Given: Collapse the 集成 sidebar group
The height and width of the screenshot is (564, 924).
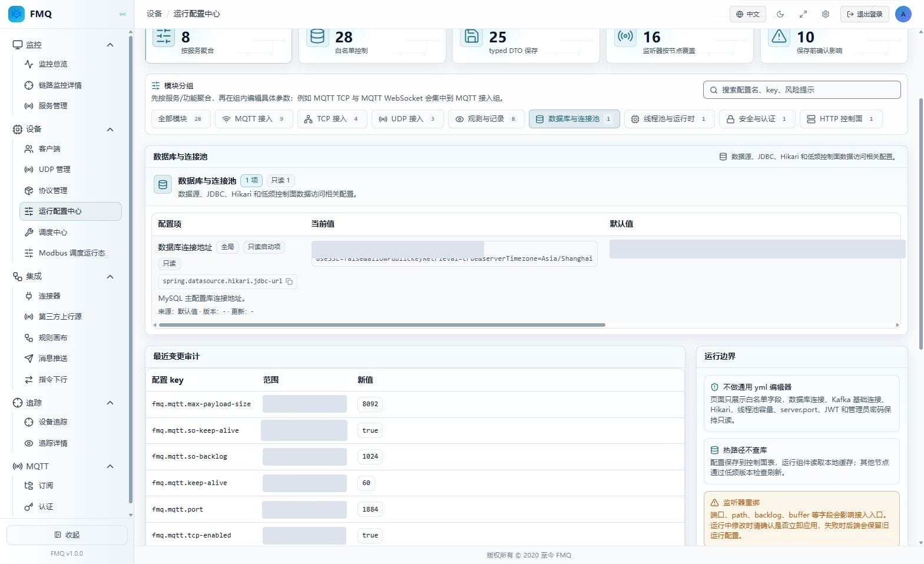Looking at the screenshot, I should pyautogui.click(x=110, y=277).
